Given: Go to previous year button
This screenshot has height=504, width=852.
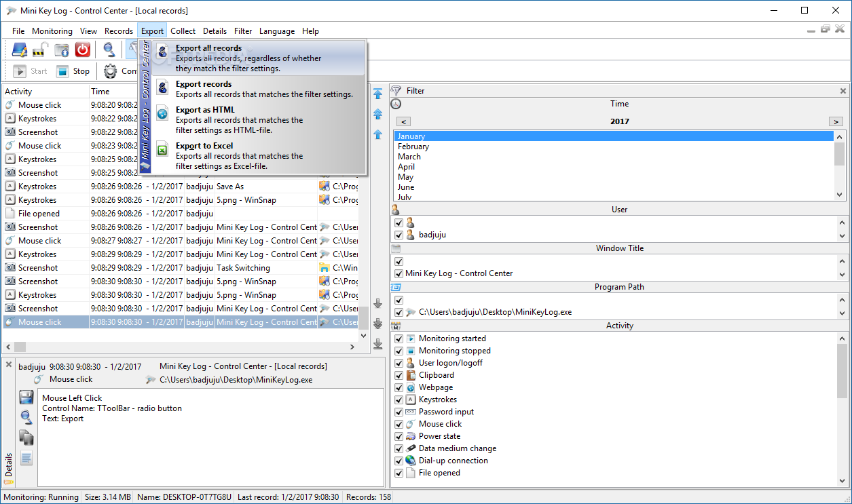Looking at the screenshot, I should point(403,121).
